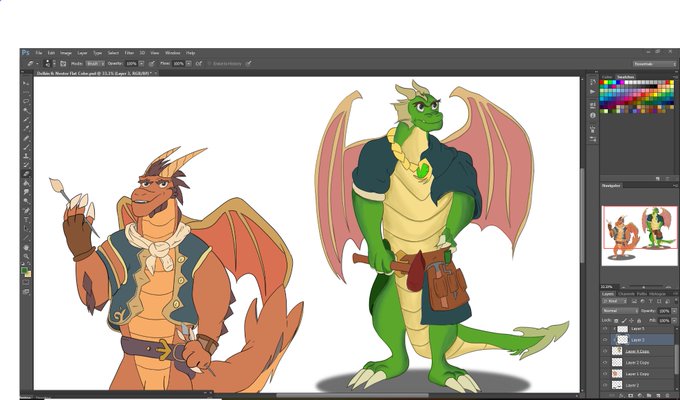This screenshot has height=400, width=680.
Task: Open Layers panel Fill dropdown arrow
Action: [674, 321]
